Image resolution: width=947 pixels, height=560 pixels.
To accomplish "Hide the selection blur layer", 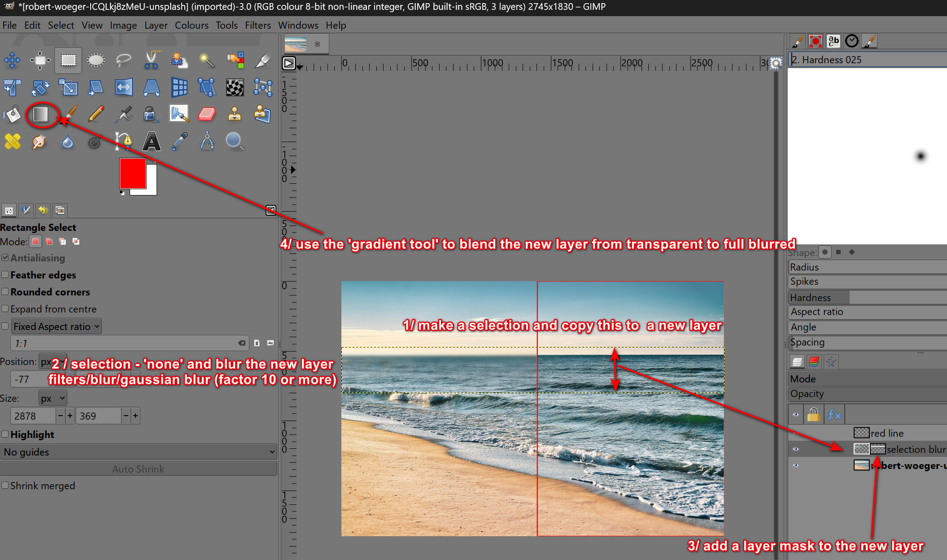I will pyautogui.click(x=795, y=449).
